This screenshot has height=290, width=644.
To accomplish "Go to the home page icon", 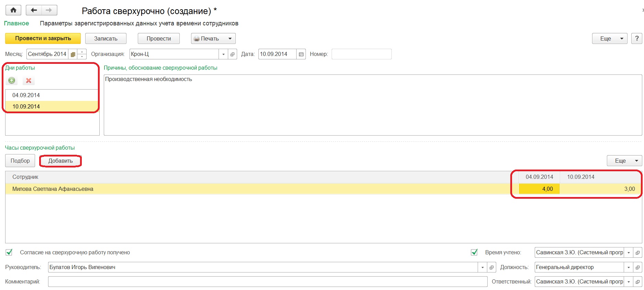I will tap(13, 10).
